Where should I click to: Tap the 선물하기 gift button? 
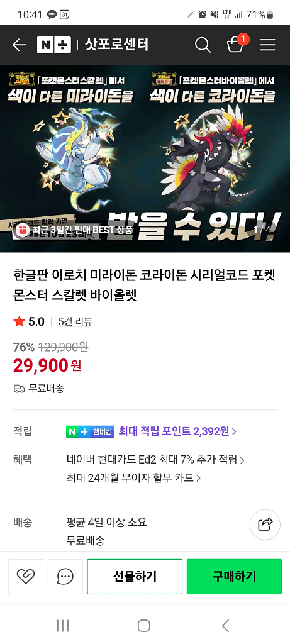coord(135,576)
